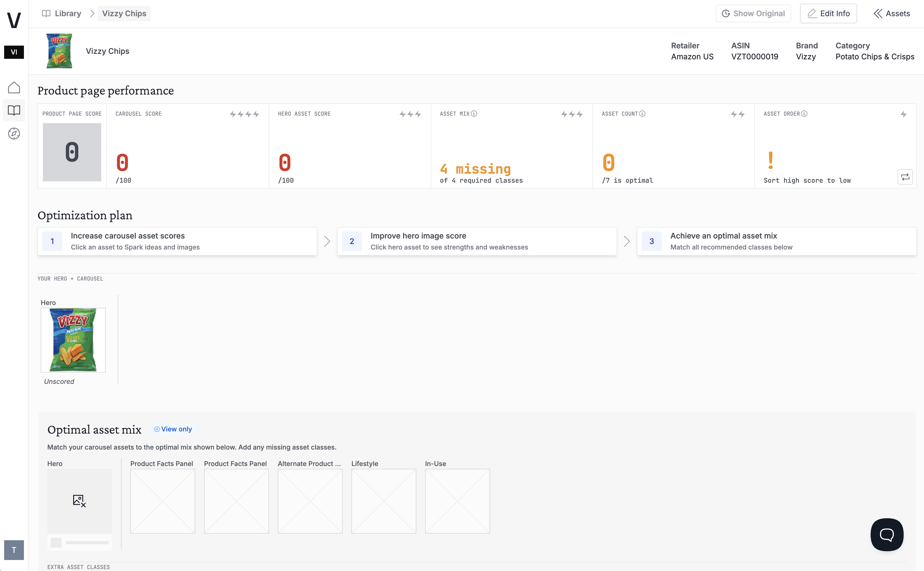Click the Edit Info button
This screenshot has height=571, width=924.
[x=828, y=13]
